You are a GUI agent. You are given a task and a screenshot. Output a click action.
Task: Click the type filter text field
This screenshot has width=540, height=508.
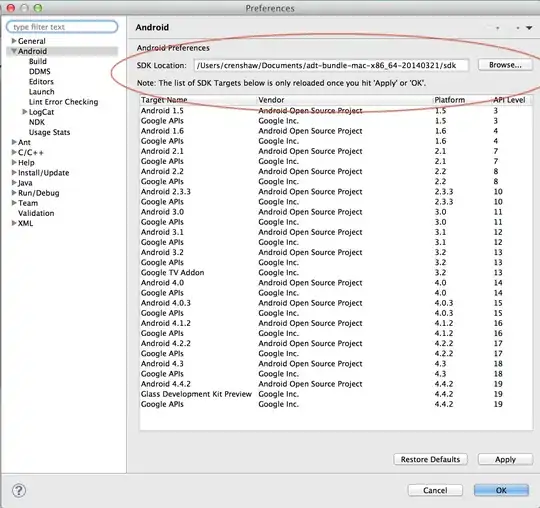(x=62, y=27)
